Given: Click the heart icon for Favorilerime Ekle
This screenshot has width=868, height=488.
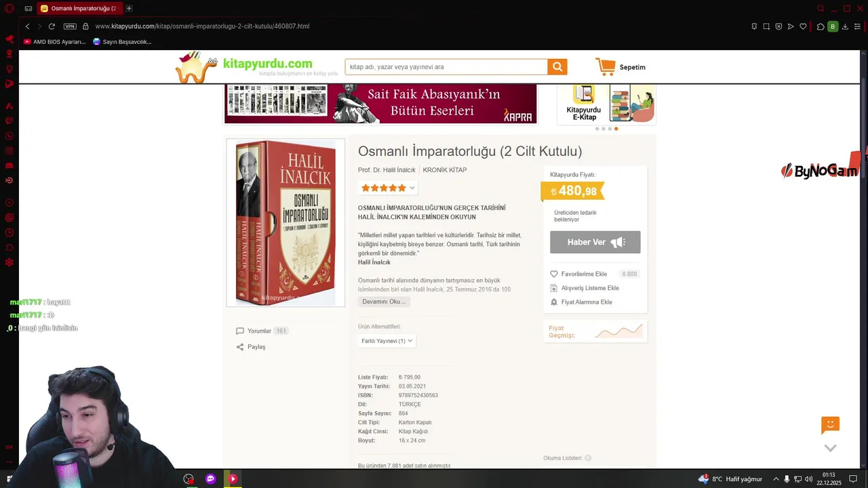Looking at the screenshot, I should 554,274.
